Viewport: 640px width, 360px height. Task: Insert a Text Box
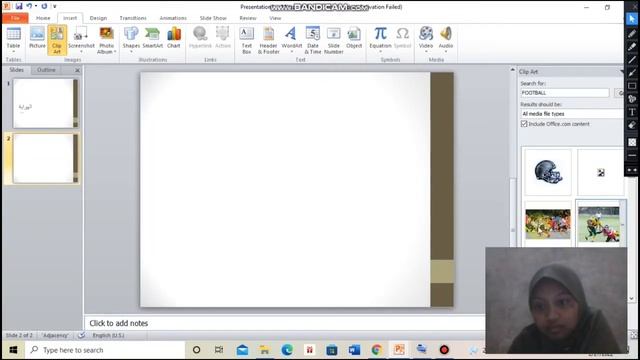coord(247,40)
